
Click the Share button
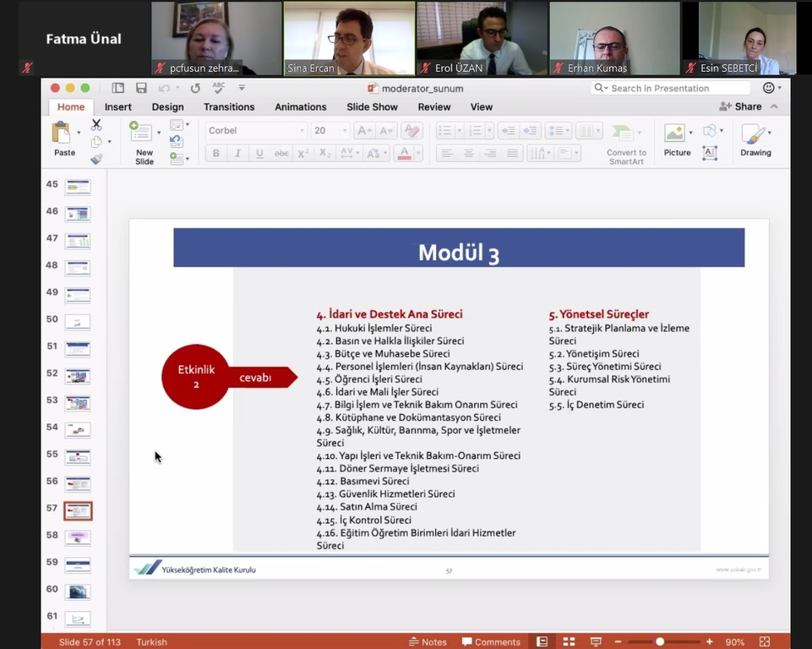[740, 106]
